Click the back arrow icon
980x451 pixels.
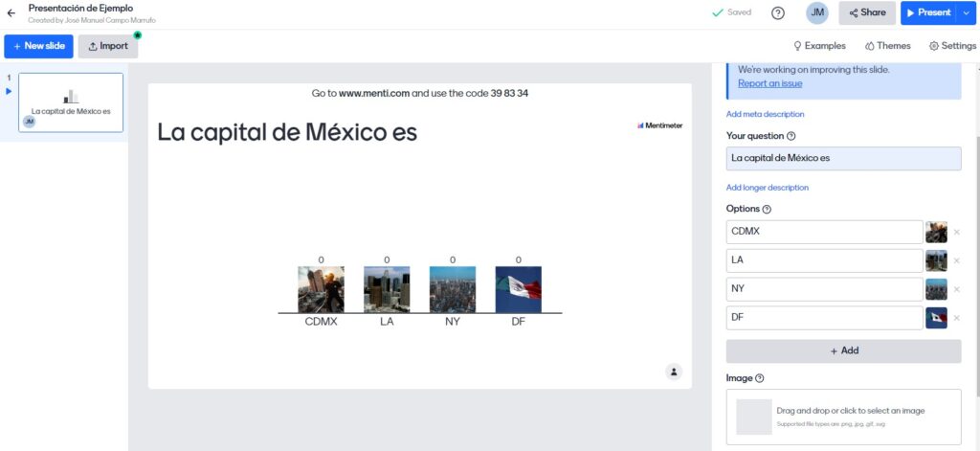click(x=11, y=13)
